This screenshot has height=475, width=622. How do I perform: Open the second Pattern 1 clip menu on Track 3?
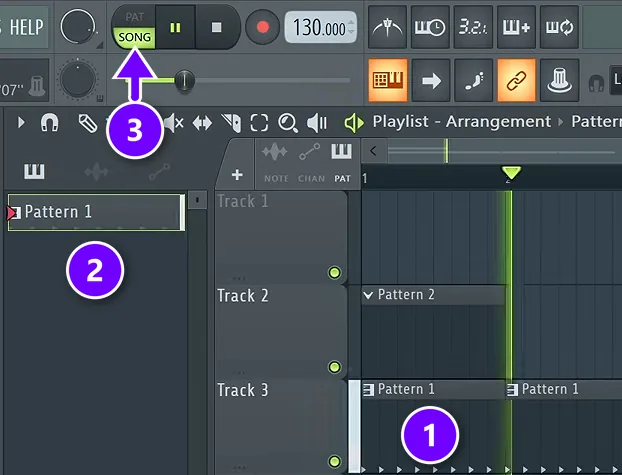[513, 390]
